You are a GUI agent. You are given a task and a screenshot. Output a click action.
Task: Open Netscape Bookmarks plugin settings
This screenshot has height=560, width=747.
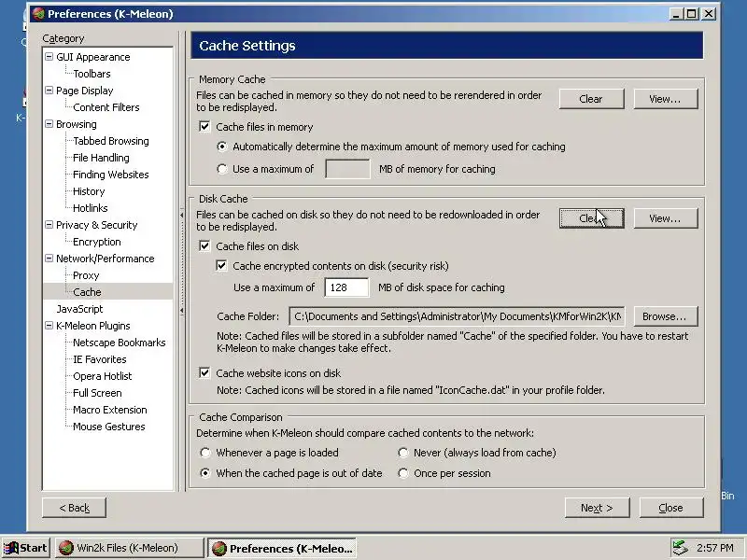pyautogui.click(x=120, y=343)
